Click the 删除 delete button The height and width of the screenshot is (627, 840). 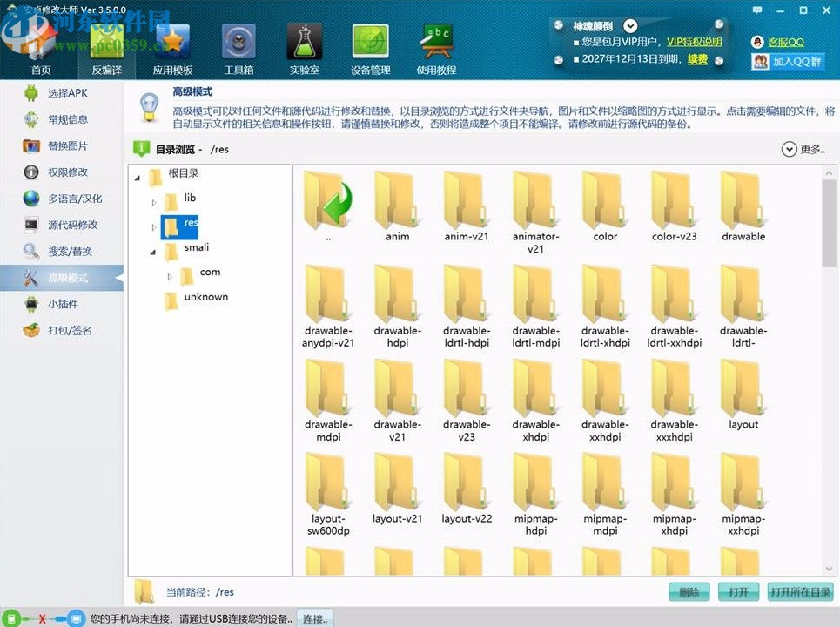pos(689,591)
